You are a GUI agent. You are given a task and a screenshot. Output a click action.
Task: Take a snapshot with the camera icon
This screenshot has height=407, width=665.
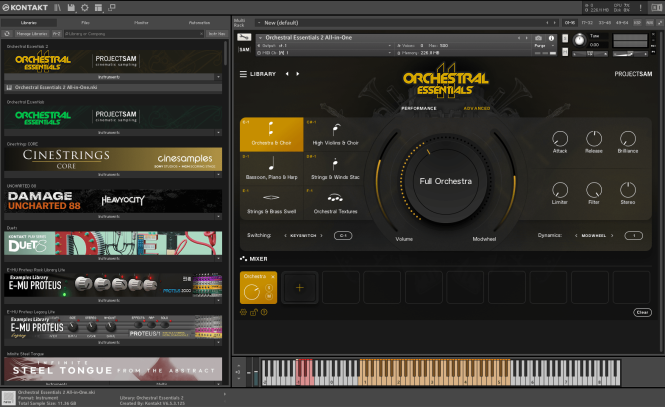[x=538, y=38]
